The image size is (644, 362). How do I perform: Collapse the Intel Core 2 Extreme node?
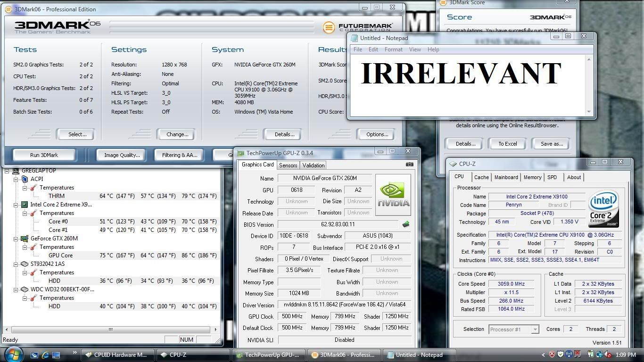(x=16, y=205)
